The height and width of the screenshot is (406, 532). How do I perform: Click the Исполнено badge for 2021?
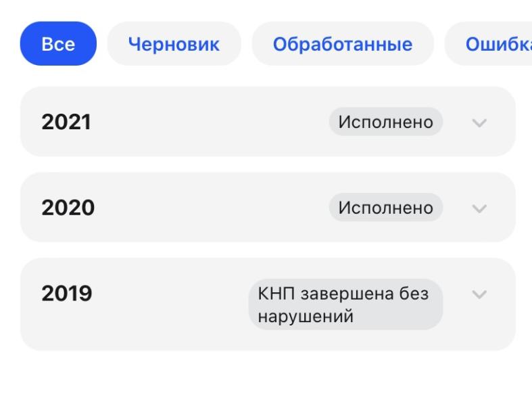pos(385,122)
